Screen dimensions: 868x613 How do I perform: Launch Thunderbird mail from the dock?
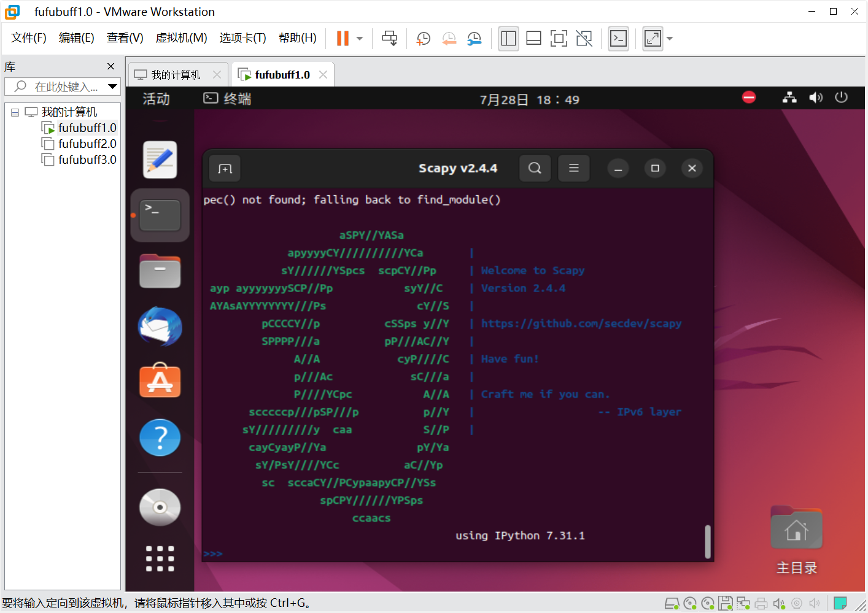[160, 326]
